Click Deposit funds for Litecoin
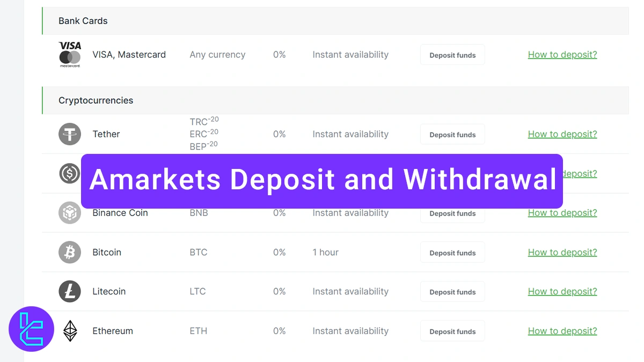The height and width of the screenshot is (362, 644). pyautogui.click(x=452, y=291)
